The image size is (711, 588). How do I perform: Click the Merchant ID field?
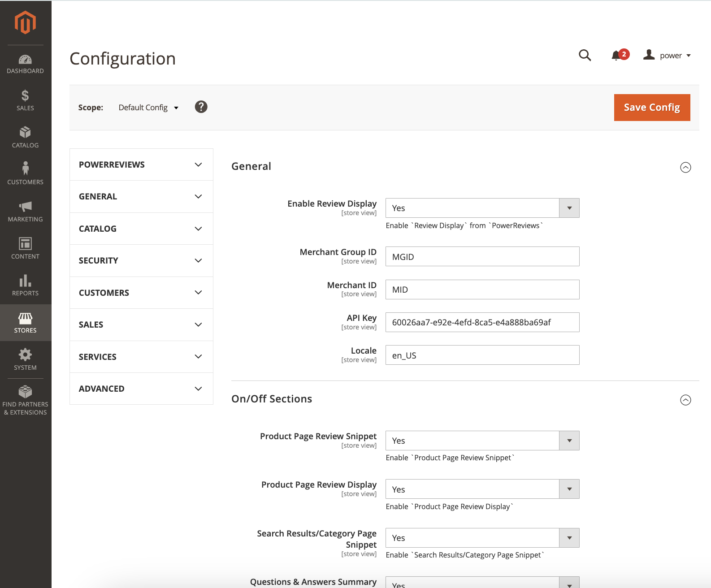482,290
